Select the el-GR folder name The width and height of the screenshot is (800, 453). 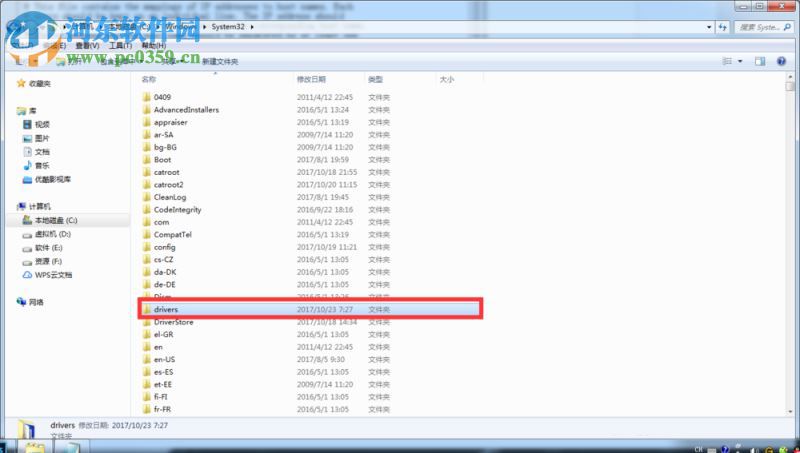163,335
